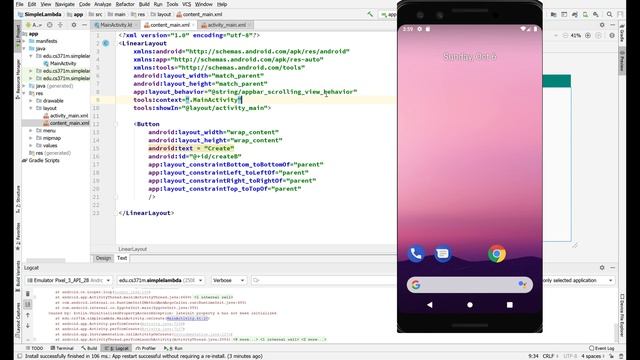Click the line 2 gutter icon

click(106, 43)
